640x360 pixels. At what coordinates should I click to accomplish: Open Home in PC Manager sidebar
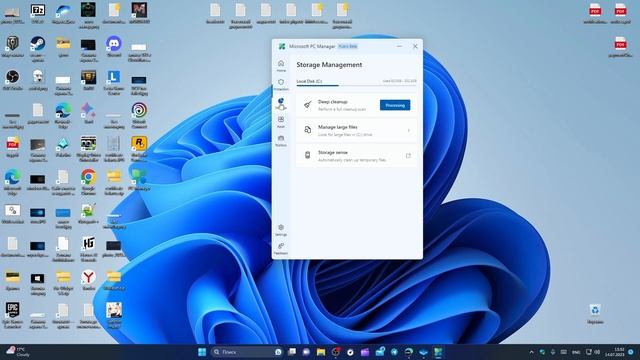(281, 66)
